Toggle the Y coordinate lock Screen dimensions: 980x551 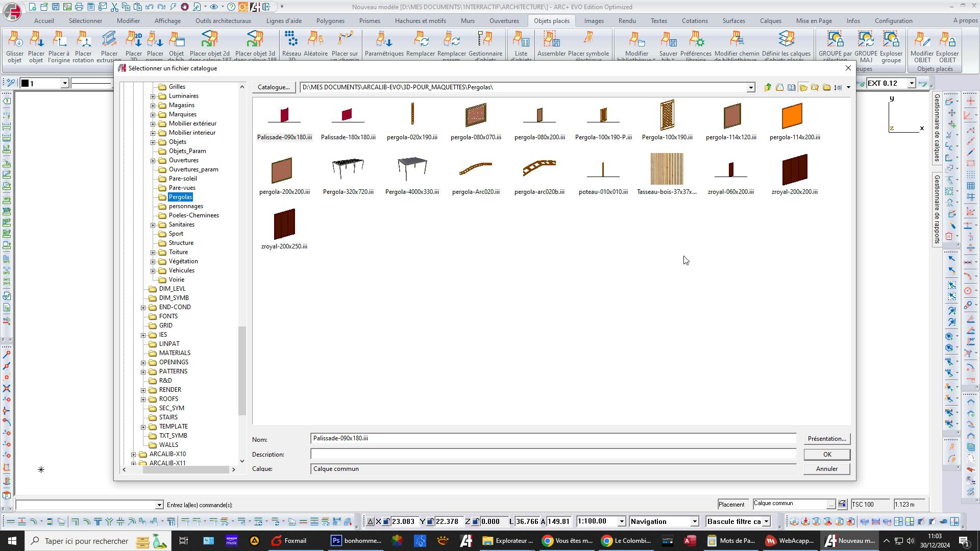tap(430, 521)
